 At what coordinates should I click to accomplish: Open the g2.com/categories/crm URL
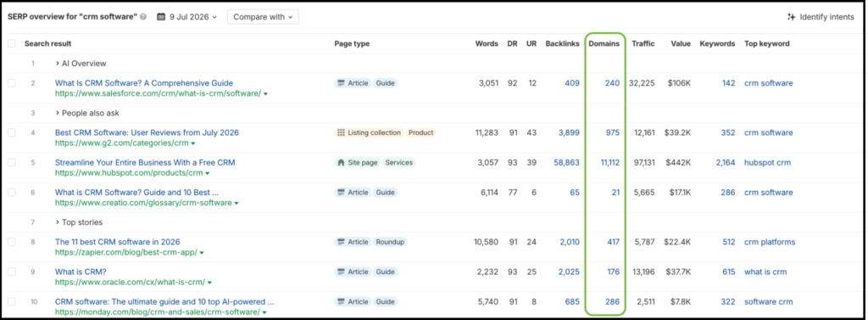(122, 143)
